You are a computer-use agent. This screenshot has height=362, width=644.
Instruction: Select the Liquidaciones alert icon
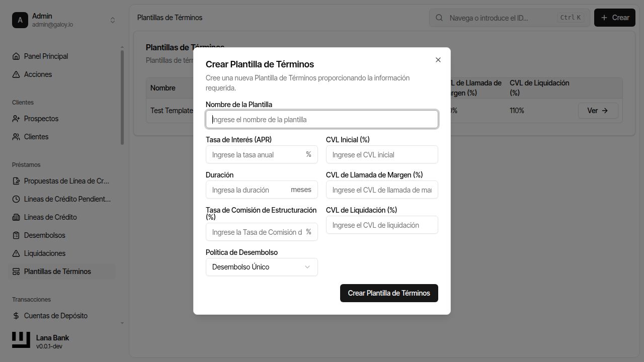coord(17,253)
